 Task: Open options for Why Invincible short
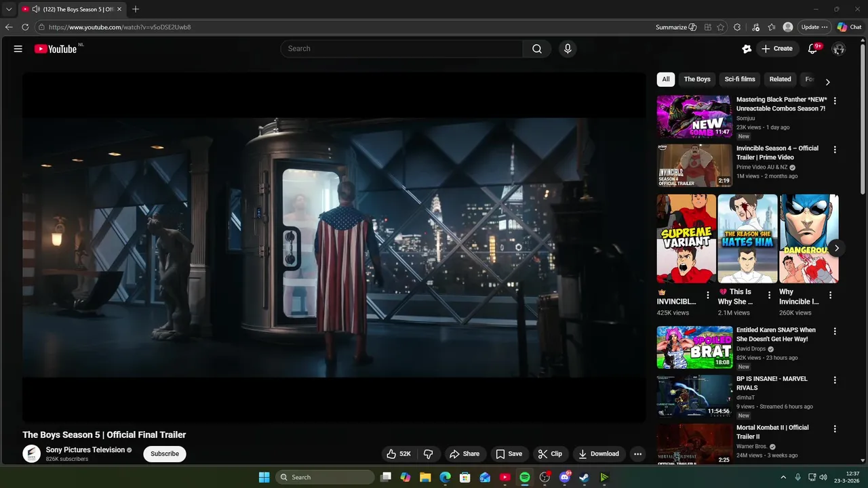(831, 296)
